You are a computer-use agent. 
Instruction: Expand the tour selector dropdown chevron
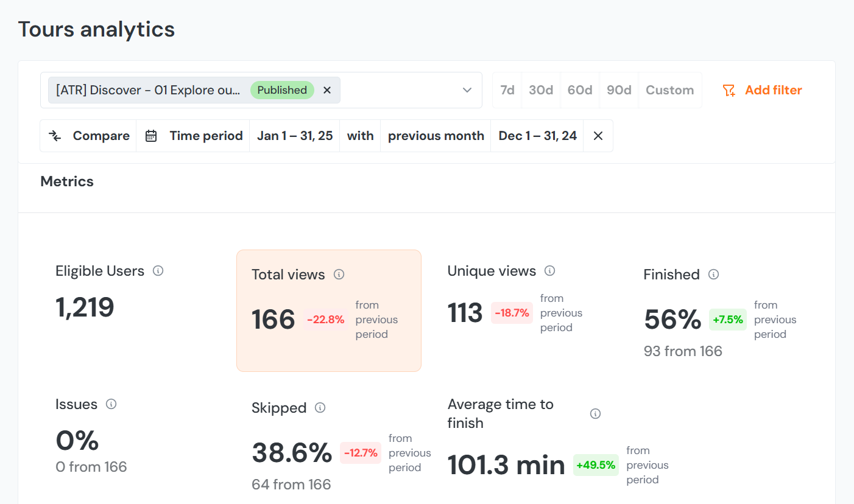point(467,90)
